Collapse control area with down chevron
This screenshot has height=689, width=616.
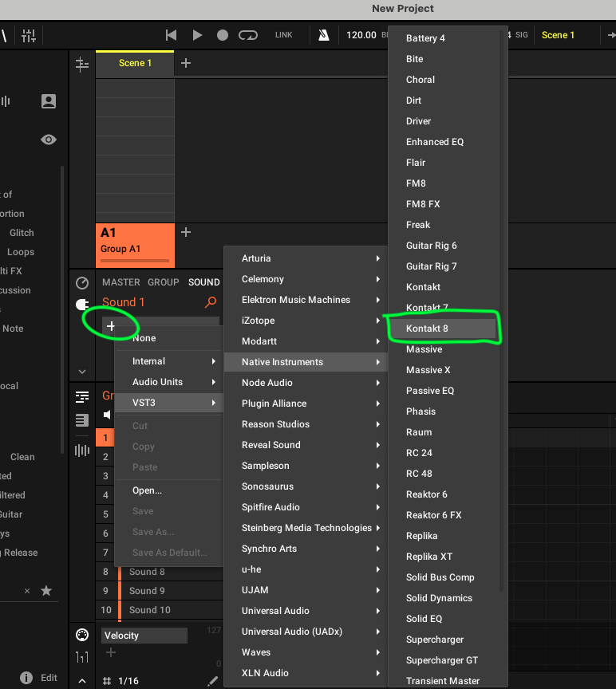click(x=82, y=372)
